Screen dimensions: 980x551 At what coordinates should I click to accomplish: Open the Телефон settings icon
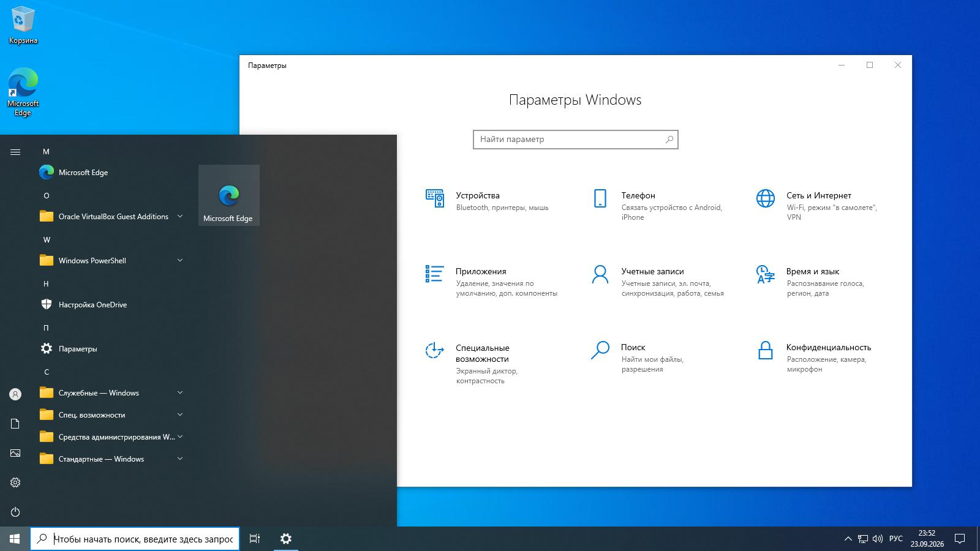pyautogui.click(x=600, y=198)
